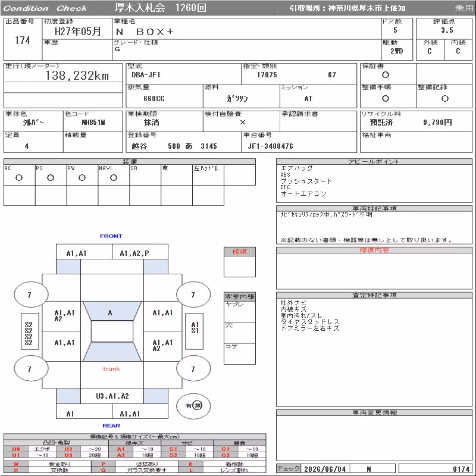476x476 pixels.
Task: Click the REAR label below the car diagram
Action: tap(111, 425)
